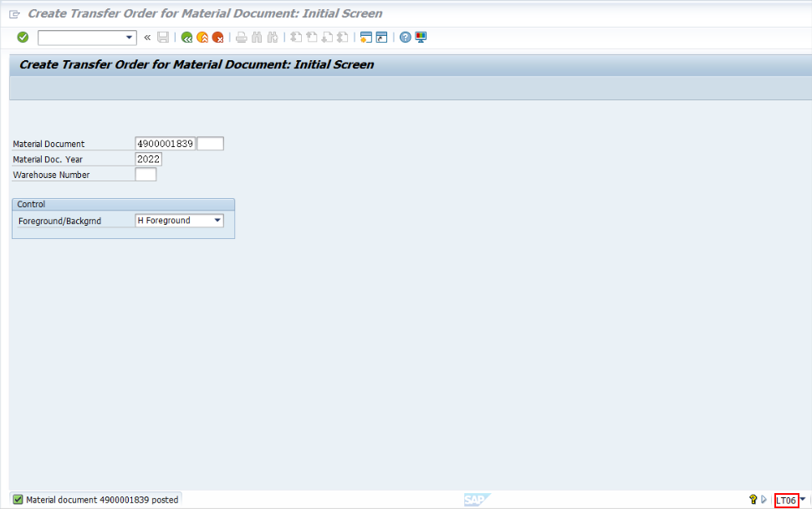812x509 pixels.
Task: Click the Back green arrow icon
Action: click(186, 37)
